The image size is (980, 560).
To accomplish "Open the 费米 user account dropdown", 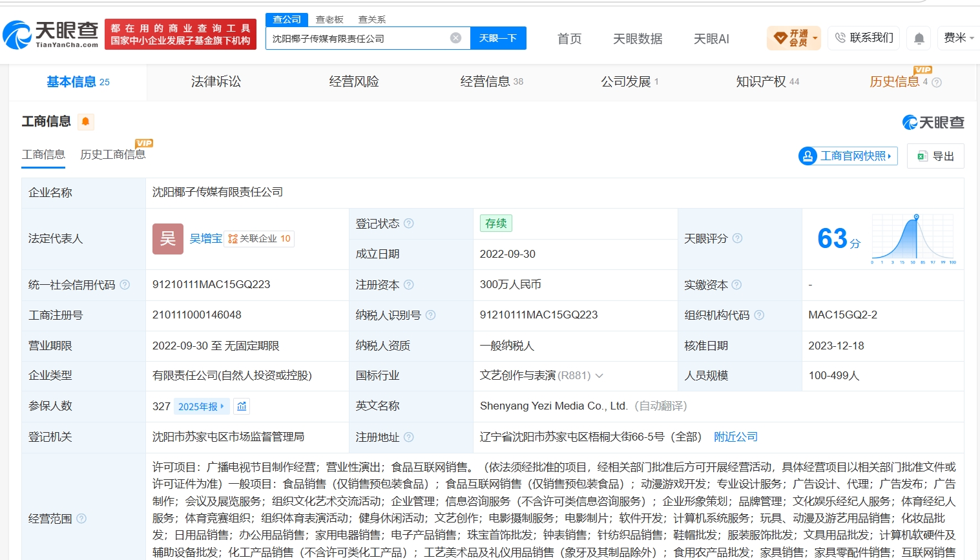I will [959, 38].
